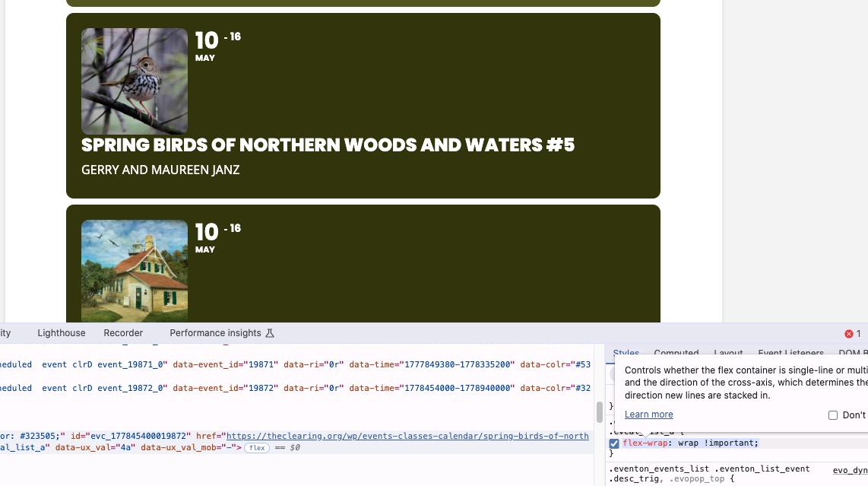Disable the flex-wrap property checkbox
Viewport: 868px width, 486px height.
click(614, 443)
